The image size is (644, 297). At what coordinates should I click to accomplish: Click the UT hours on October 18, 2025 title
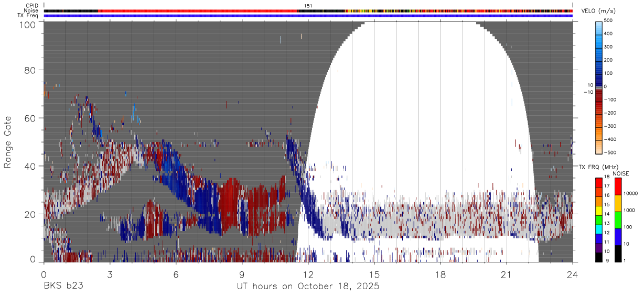308,287
